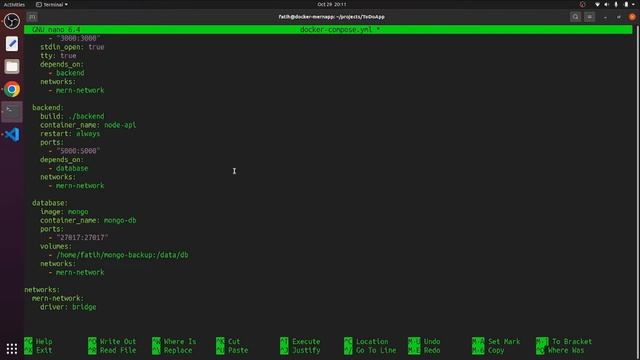
Task: Click the "- database" dependency line
Action: pos(68,168)
